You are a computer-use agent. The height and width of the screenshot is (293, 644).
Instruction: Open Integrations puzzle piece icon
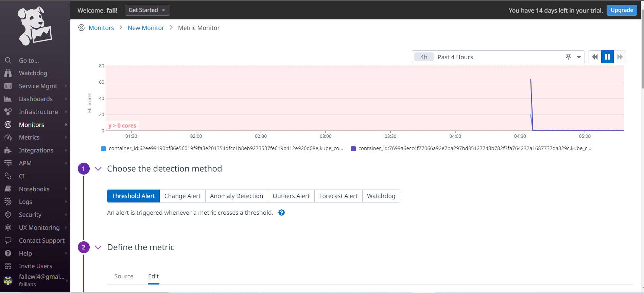tap(8, 150)
